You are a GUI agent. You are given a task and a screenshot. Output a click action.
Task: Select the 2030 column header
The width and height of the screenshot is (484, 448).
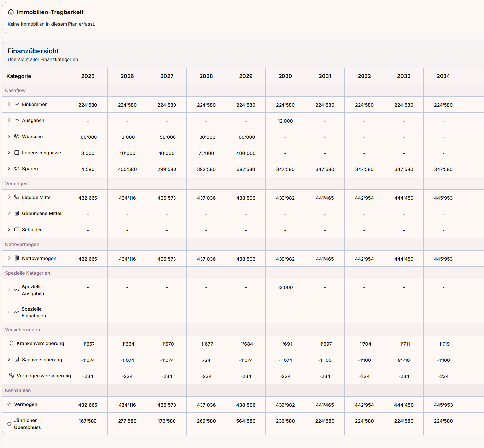(x=285, y=76)
